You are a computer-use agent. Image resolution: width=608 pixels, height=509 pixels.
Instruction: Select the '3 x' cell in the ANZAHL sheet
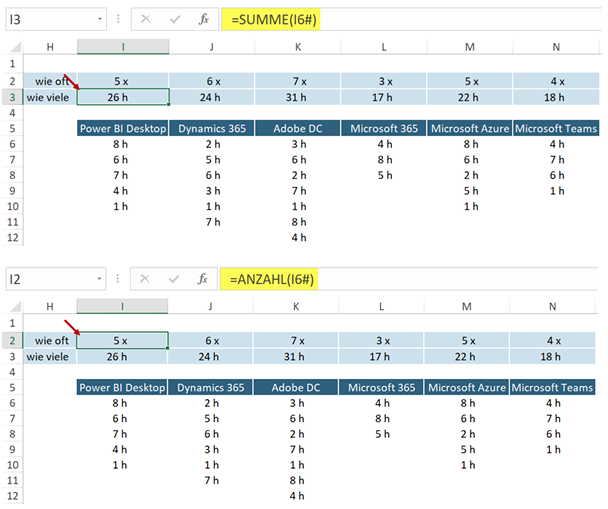click(381, 340)
